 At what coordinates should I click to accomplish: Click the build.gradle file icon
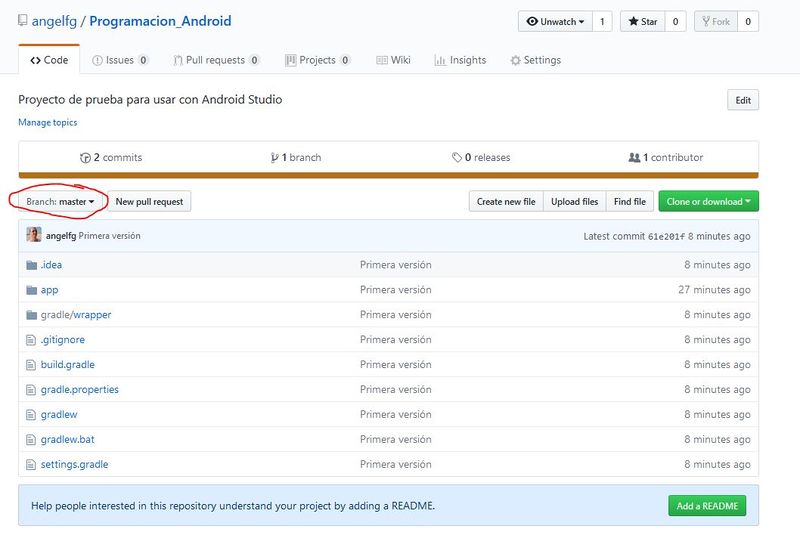coord(31,365)
